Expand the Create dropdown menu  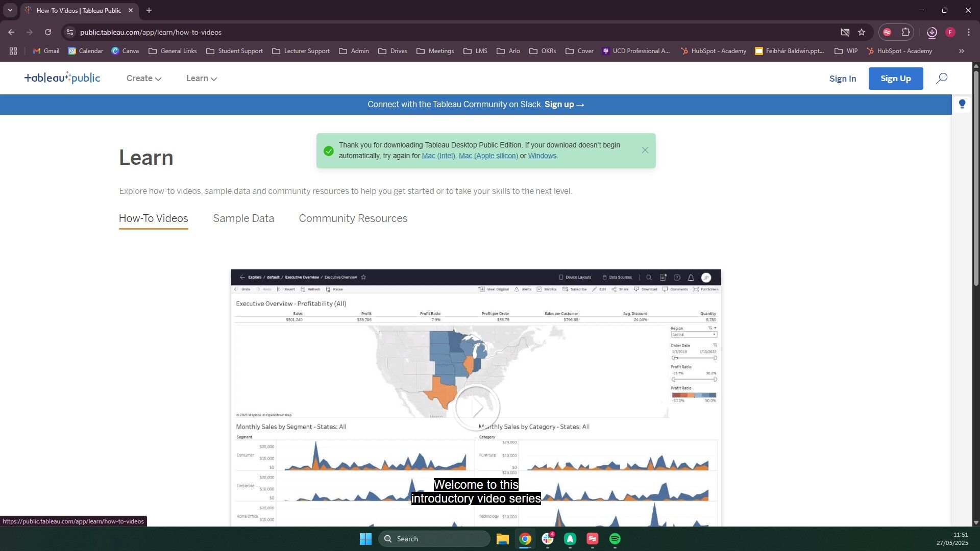(144, 79)
